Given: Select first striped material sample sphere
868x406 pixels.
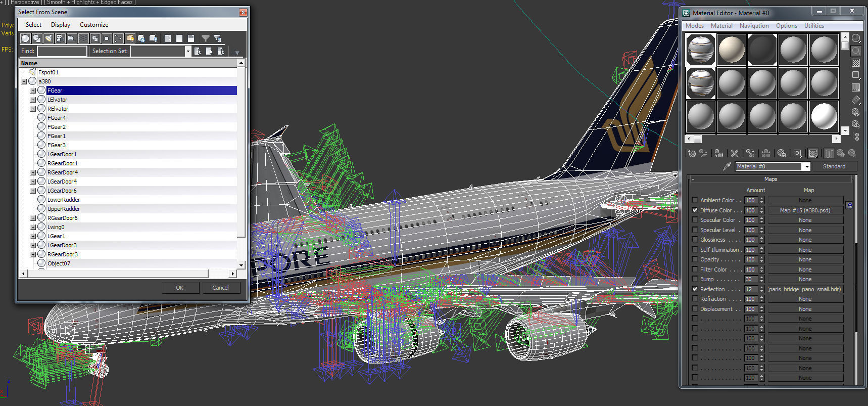Looking at the screenshot, I should click(701, 50).
